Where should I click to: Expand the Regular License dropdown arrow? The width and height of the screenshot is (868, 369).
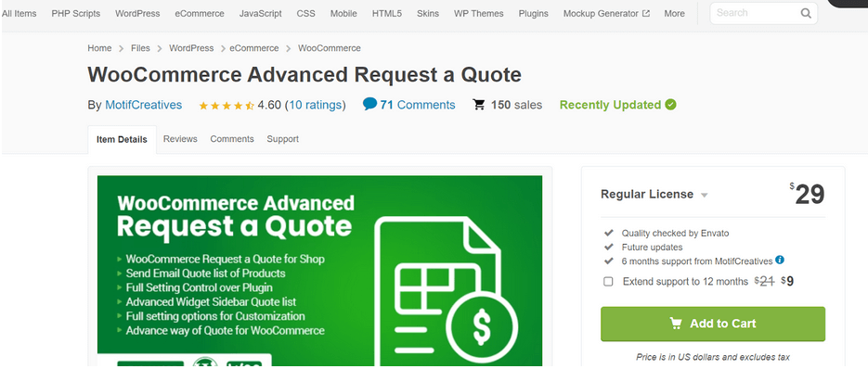pos(704,196)
